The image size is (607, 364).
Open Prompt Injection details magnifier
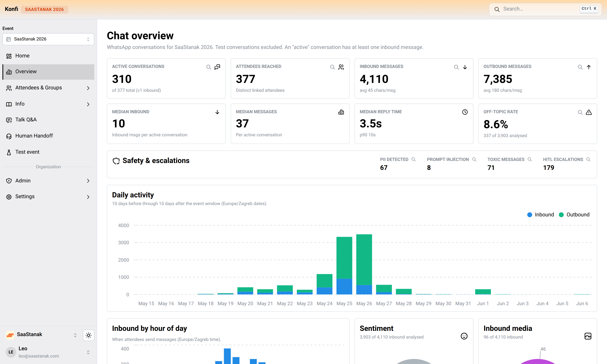(474, 159)
